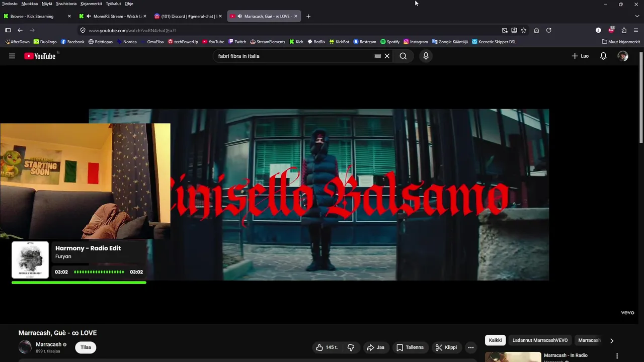644x362 pixels.
Task: Clear the YouTube search query with X
Action: click(387, 56)
